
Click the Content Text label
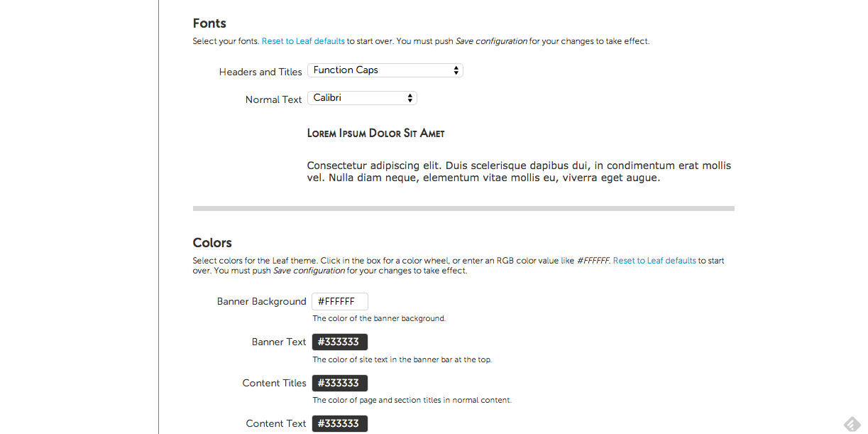[x=276, y=423]
